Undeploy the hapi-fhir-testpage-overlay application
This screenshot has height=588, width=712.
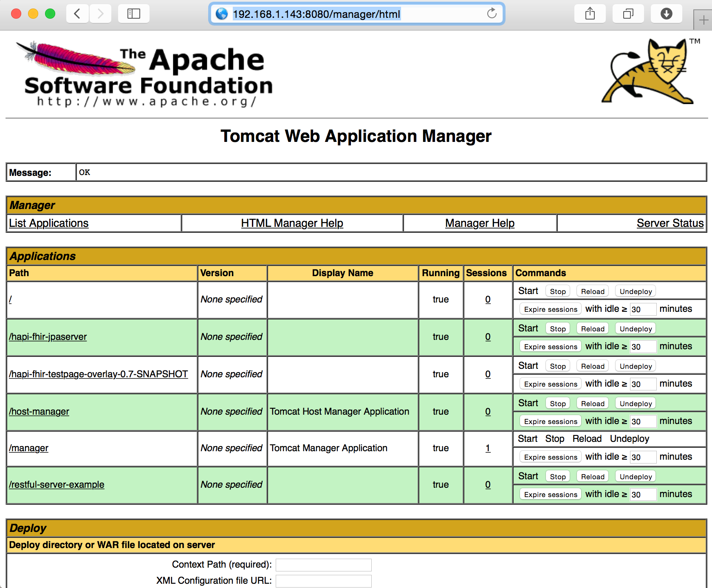point(636,366)
